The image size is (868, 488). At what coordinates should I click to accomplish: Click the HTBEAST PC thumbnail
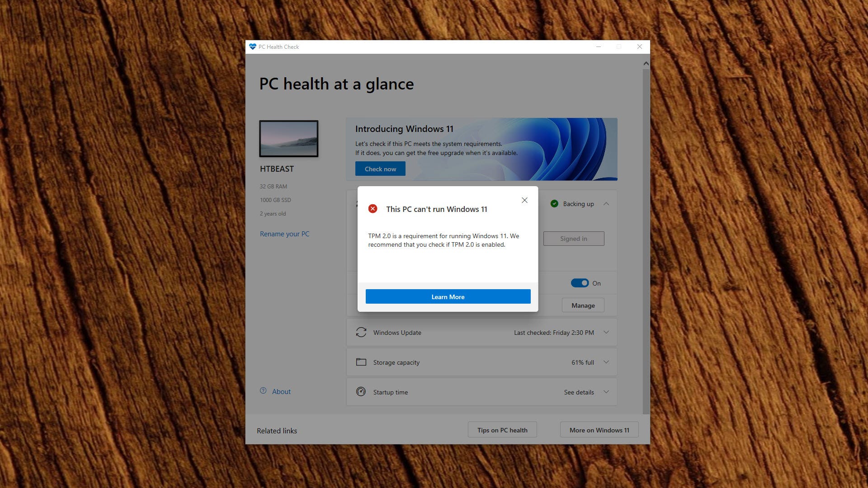pos(288,138)
